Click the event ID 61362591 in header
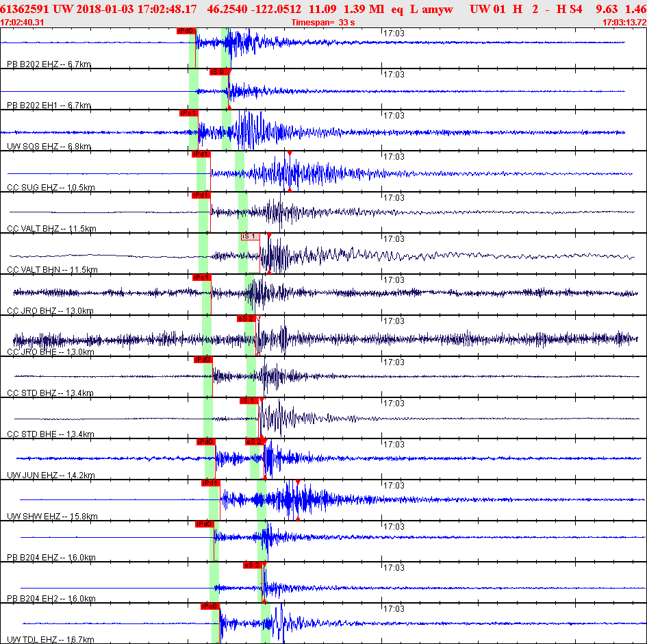Screen dimensions: 647x644 25,9
